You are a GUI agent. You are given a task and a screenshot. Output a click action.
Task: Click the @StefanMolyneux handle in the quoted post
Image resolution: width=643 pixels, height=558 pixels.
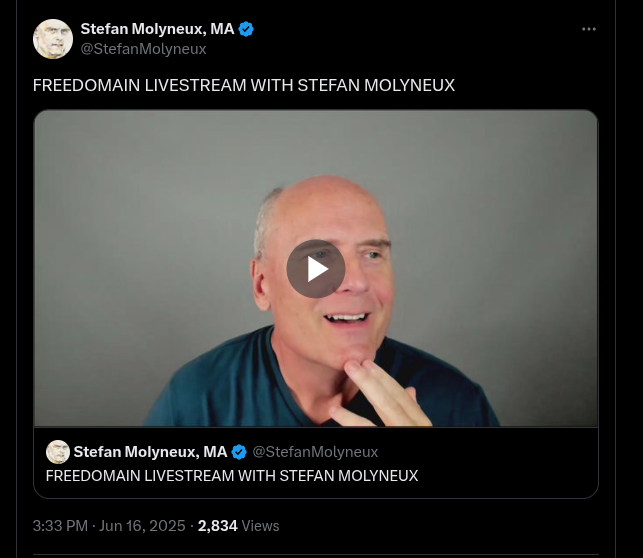click(315, 452)
